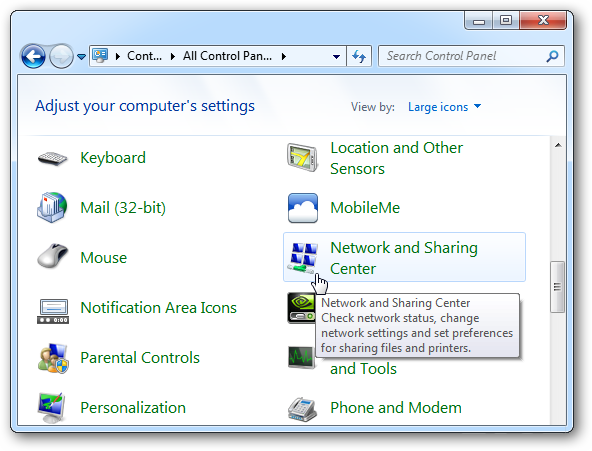
Task: Click the refresh button beside address bar
Action: click(359, 56)
